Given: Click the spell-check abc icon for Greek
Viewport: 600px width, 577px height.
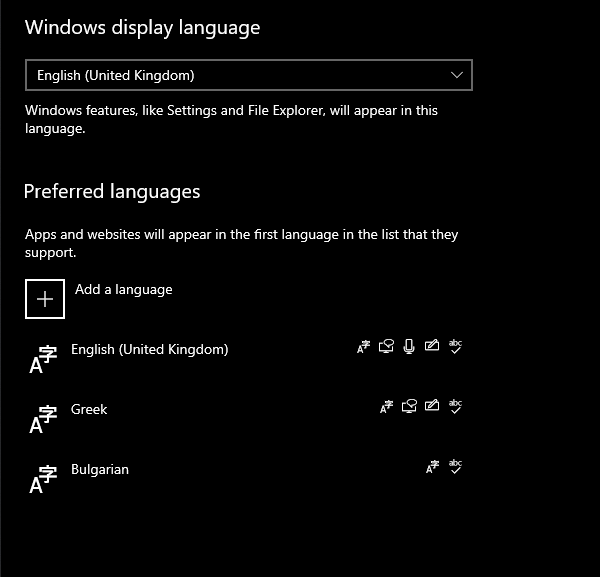Looking at the screenshot, I should click(456, 406).
